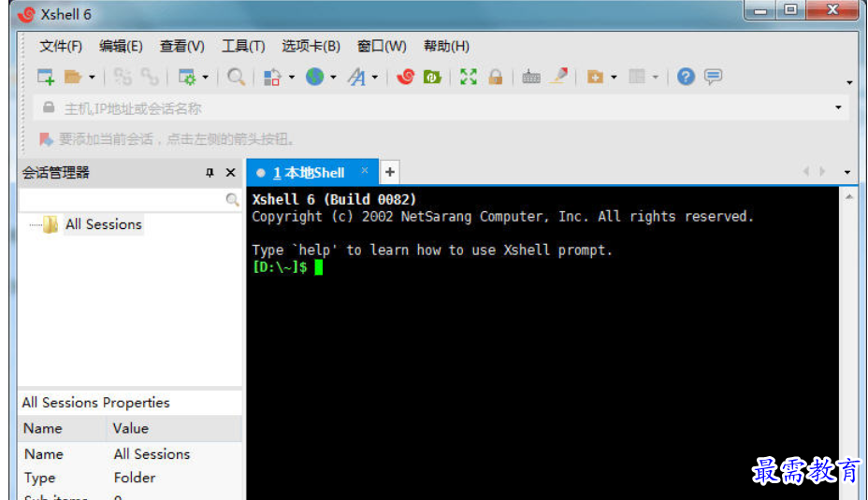
Task: Expand the color scheme dropdown arrow
Action: tap(292, 78)
